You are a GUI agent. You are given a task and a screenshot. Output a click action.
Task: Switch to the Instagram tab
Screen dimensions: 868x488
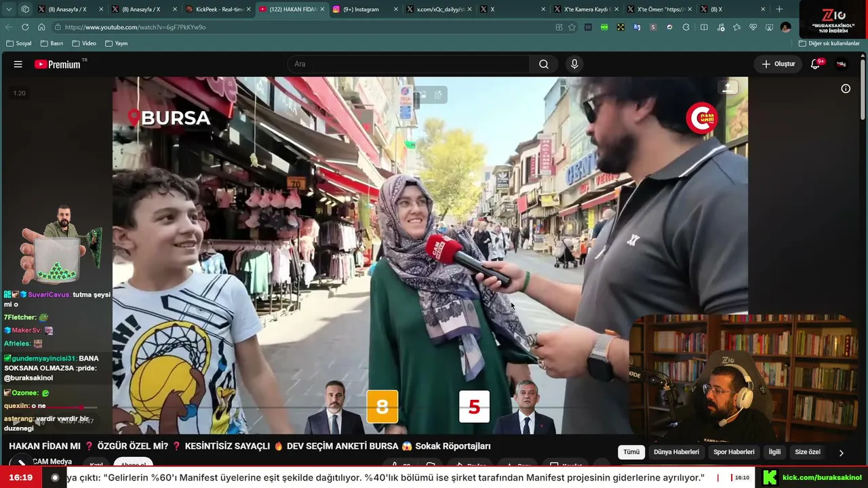365,9
